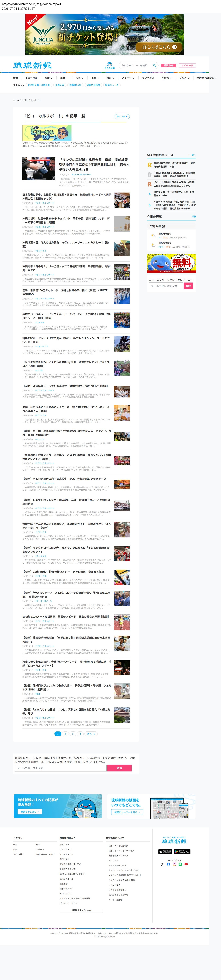Click the ドローカルリポート banner logo
Image resolution: width=221 pixels, height=980 pixels.
47,133
